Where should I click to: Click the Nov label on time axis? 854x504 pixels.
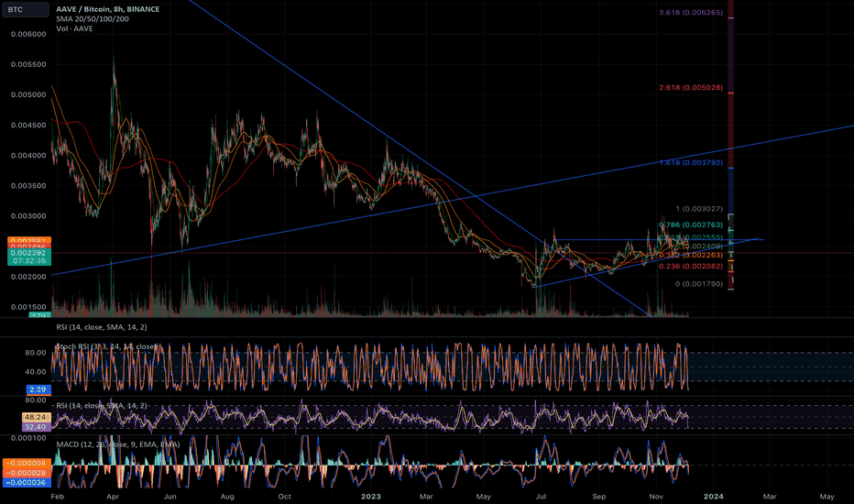pos(656,497)
